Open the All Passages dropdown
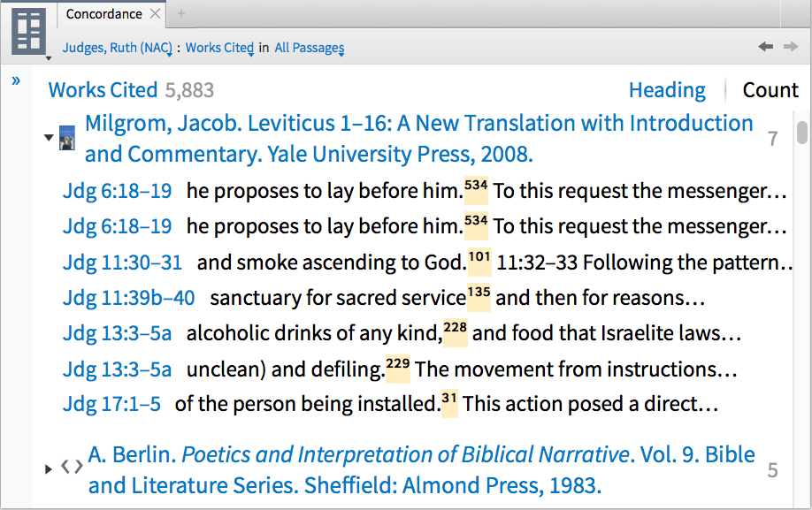Viewport: 812px width, 510px height. pos(309,48)
